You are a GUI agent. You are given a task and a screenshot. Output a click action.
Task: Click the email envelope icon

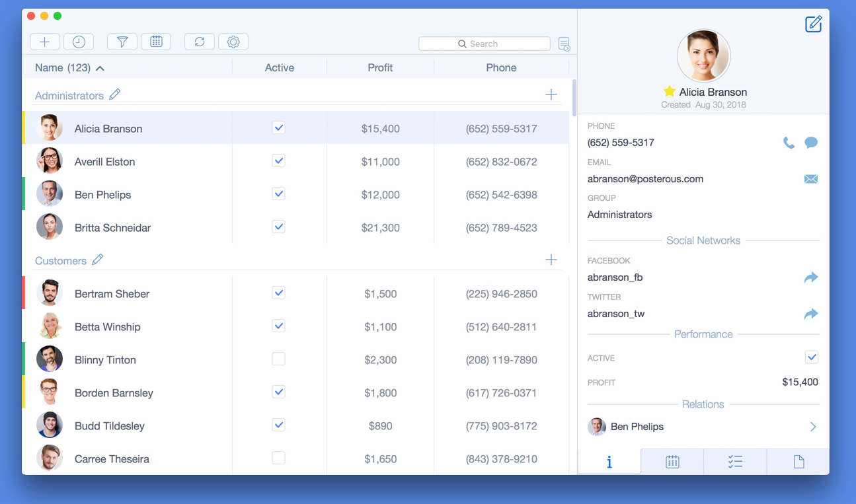811,179
